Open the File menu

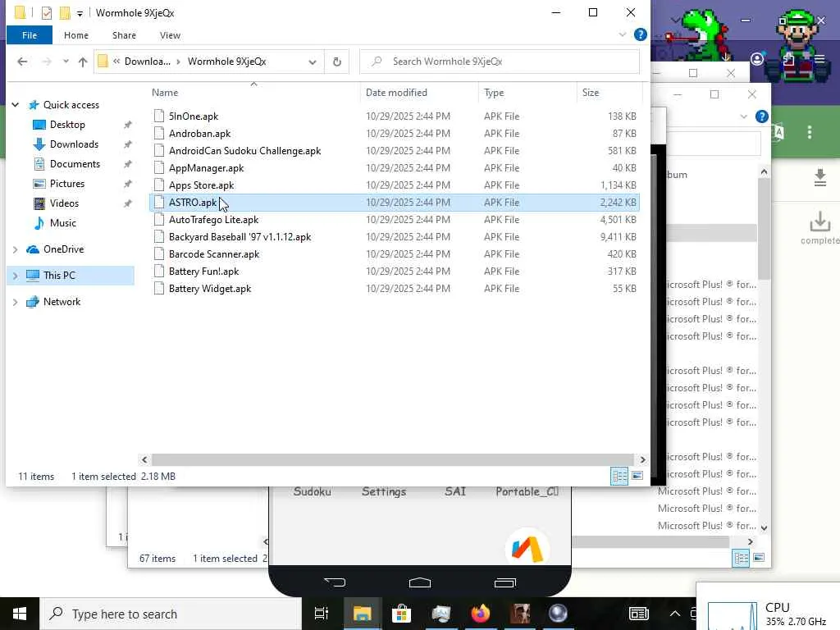30,35
